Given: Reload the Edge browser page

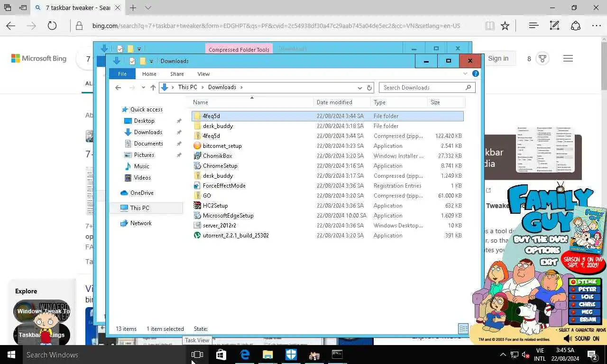Looking at the screenshot, I should [x=52, y=26].
